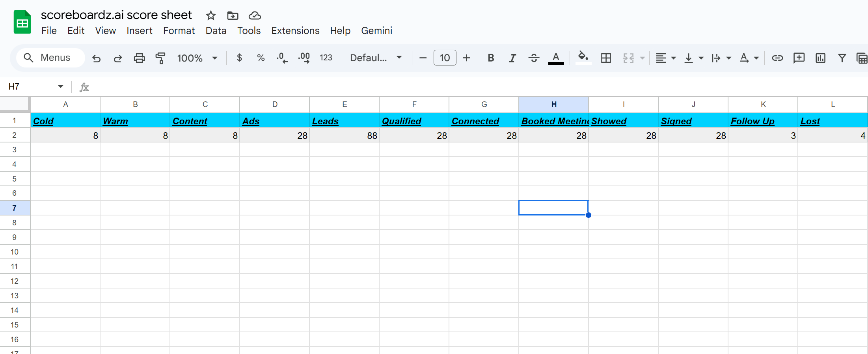Viewport: 868px width, 354px height.
Task: Open the 100% zoom dropdown
Action: 197,58
